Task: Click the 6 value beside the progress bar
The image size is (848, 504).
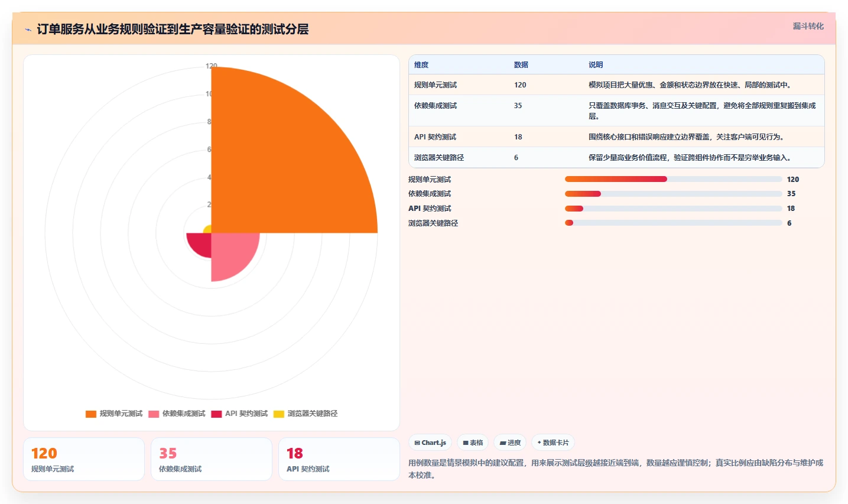Action: pyautogui.click(x=789, y=223)
